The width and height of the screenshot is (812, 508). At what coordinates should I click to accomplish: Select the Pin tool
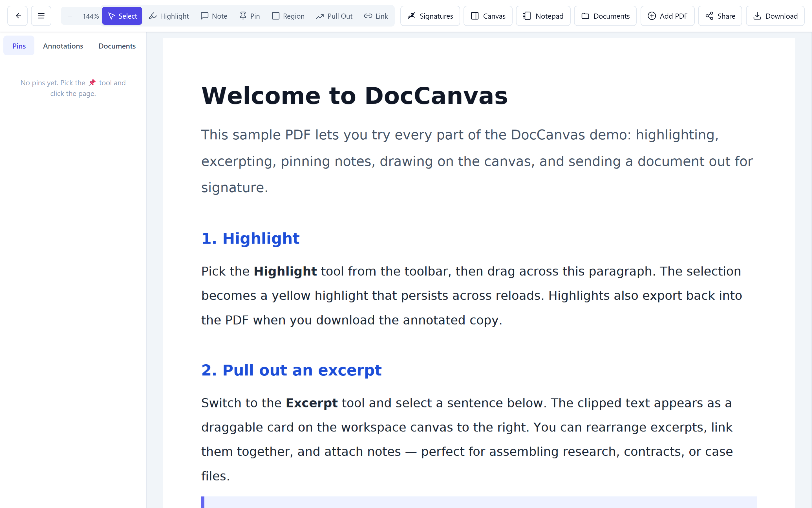point(250,16)
